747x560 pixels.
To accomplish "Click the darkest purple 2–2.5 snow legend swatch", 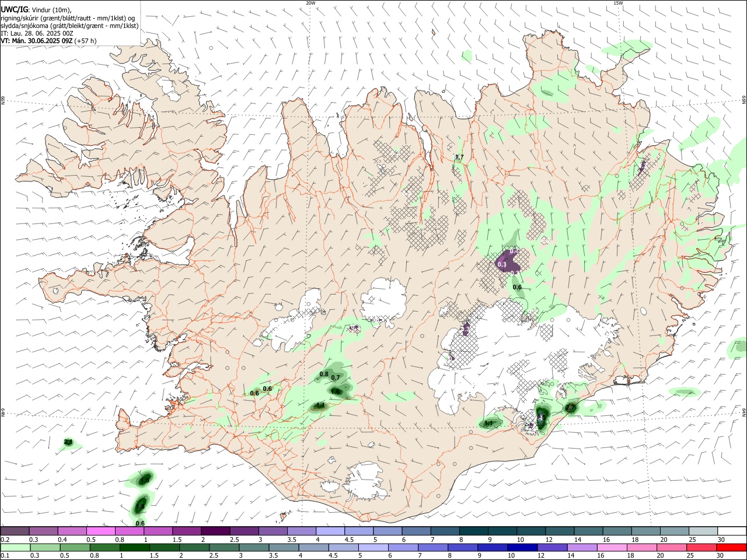I will pos(215,531).
